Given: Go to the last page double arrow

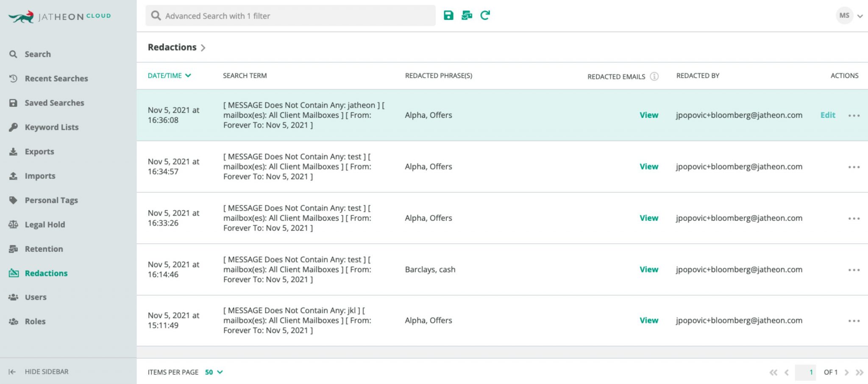Looking at the screenshot, I should pyautogui.click(x=860, y=373).
